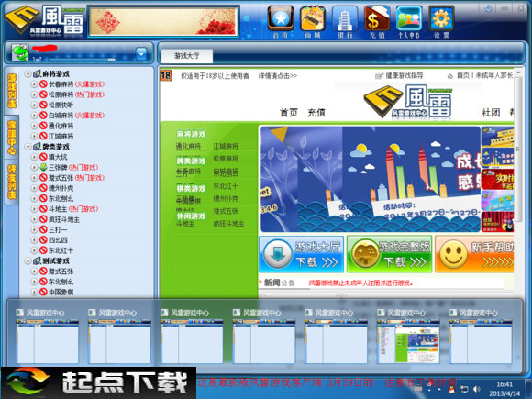
Task: Switch to the 游戏大厅 tab
Action: (x=186, y=56)
